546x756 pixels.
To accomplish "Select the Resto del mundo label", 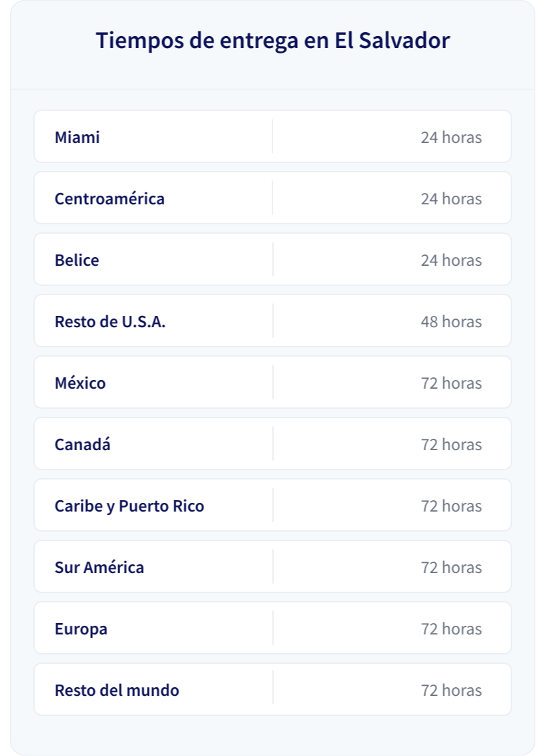I will [x=117, y=690].
